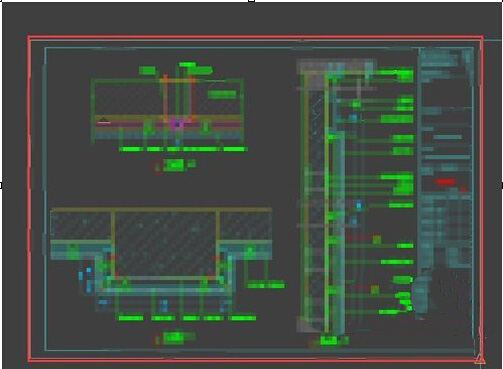Viewport: 503px width, 369px height.
Task: Select the red outer drawing frame's top edge
Action: coord(256,37)
